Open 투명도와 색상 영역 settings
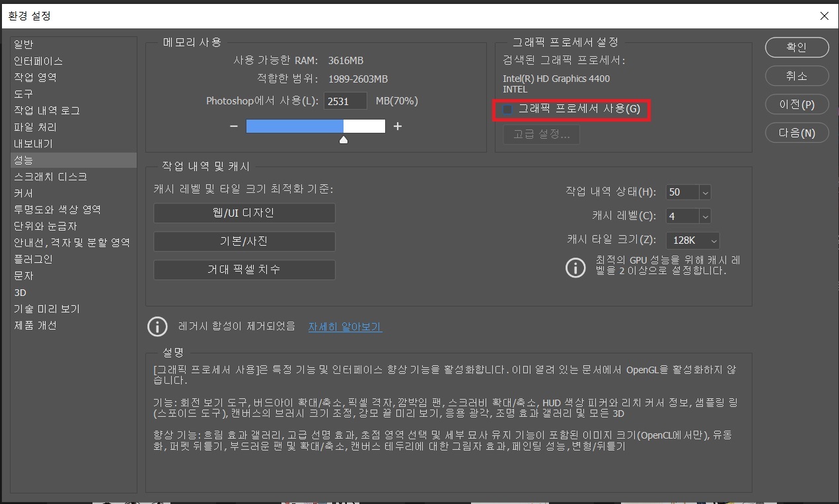 pyautogui.click(x=57, y=209)
